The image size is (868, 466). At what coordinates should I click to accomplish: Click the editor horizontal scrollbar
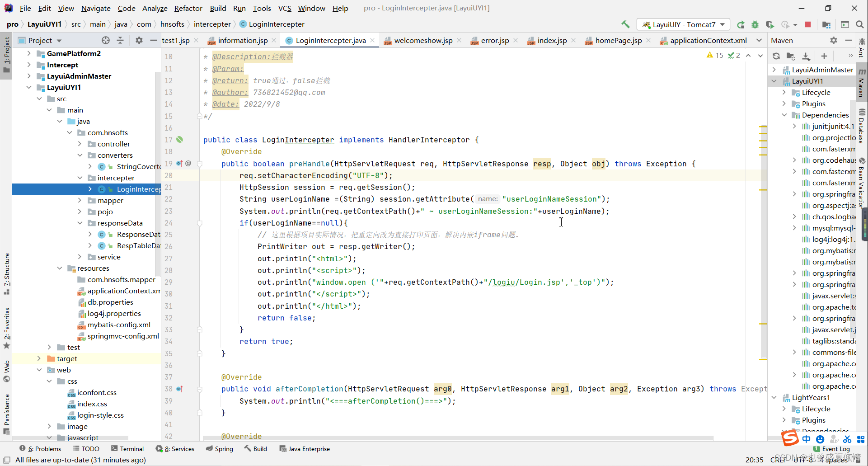pos(458,438)
